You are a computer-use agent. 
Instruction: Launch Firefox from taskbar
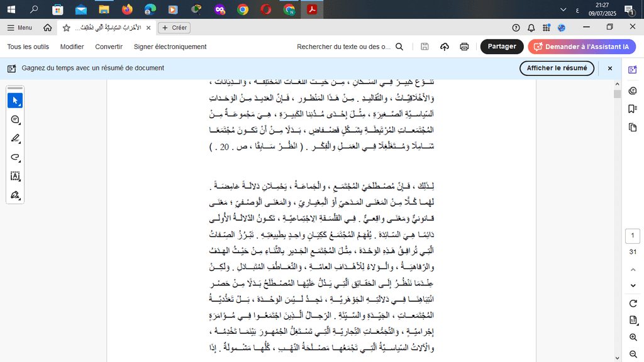point(127,9)
